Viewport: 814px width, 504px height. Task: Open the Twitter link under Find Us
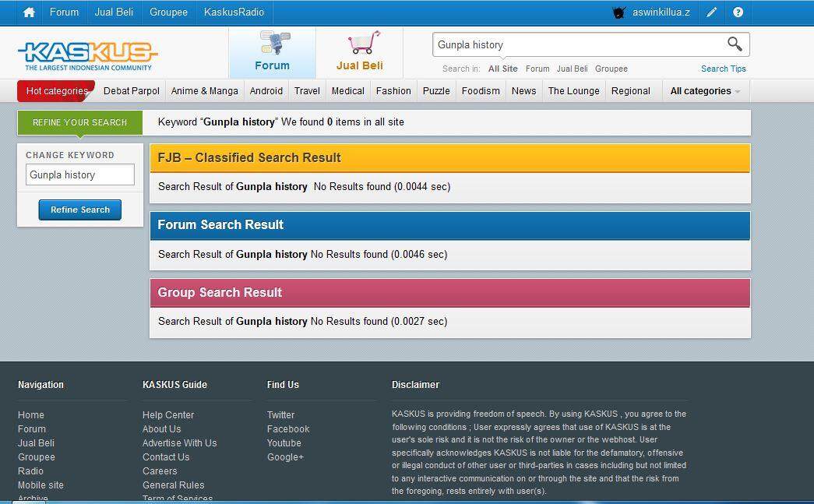[x=281, y=414]
